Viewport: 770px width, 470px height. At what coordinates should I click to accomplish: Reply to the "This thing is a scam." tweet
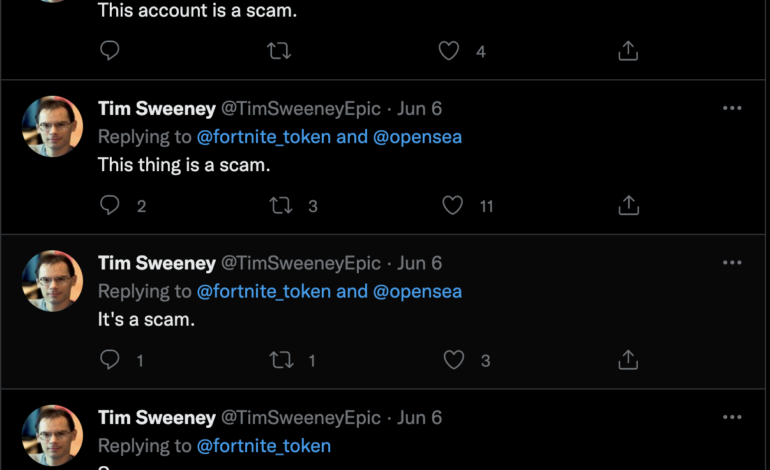point(110,205)
